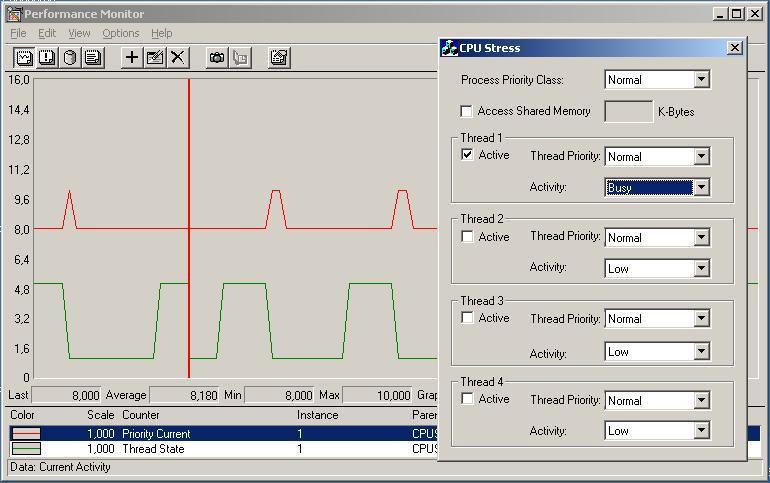Click red color swatch of Priority Current

coord(26,433)
